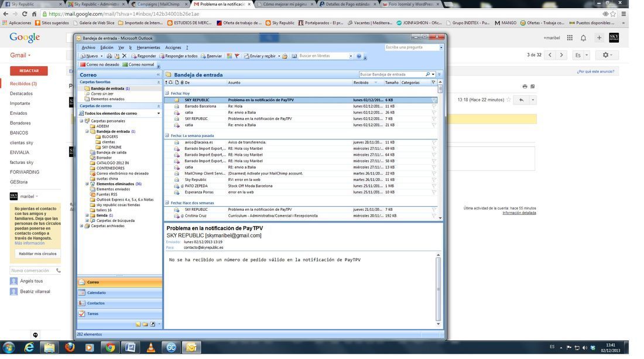644x359 pixels.
Task: Collapse the 'Fecha: Hoy' message group
Action: [167, 93]
